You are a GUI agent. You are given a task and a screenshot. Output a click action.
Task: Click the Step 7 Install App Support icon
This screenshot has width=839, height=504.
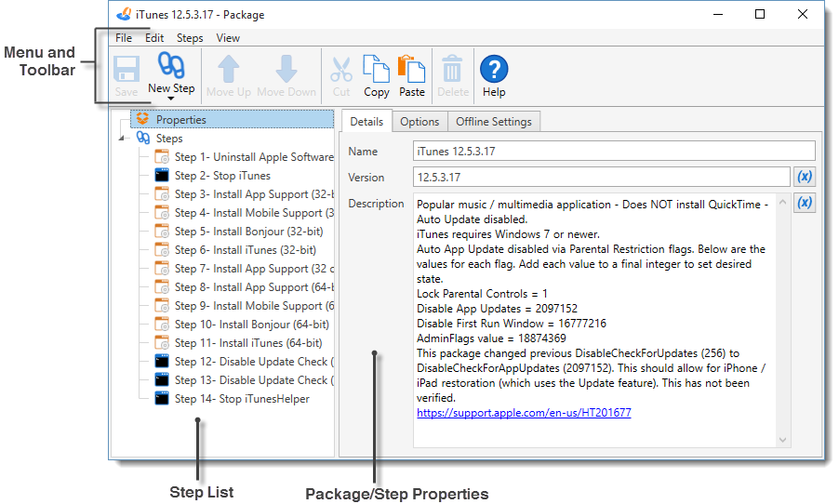[x=162, y=269]
